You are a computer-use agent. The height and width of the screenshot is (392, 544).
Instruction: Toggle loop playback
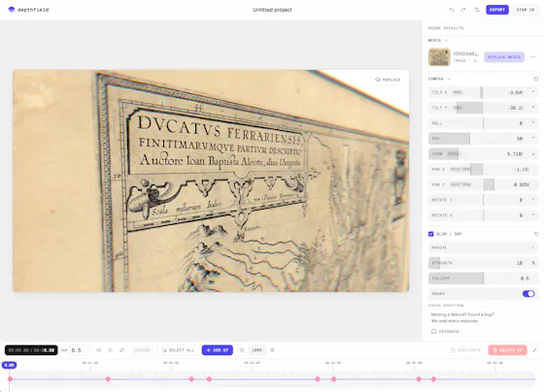pos(121,350)
